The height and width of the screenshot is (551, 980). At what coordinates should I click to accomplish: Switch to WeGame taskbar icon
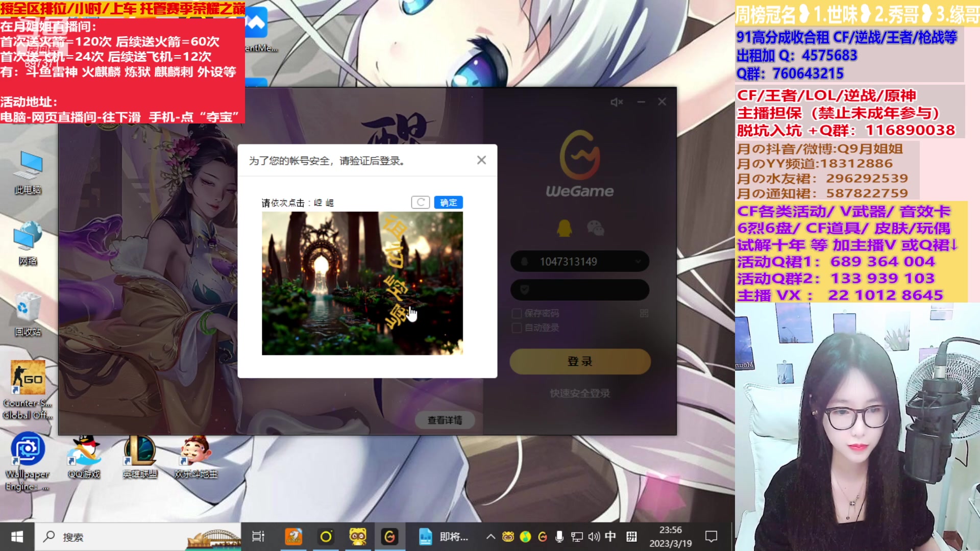pyautogui.click(x=390, y=537)
